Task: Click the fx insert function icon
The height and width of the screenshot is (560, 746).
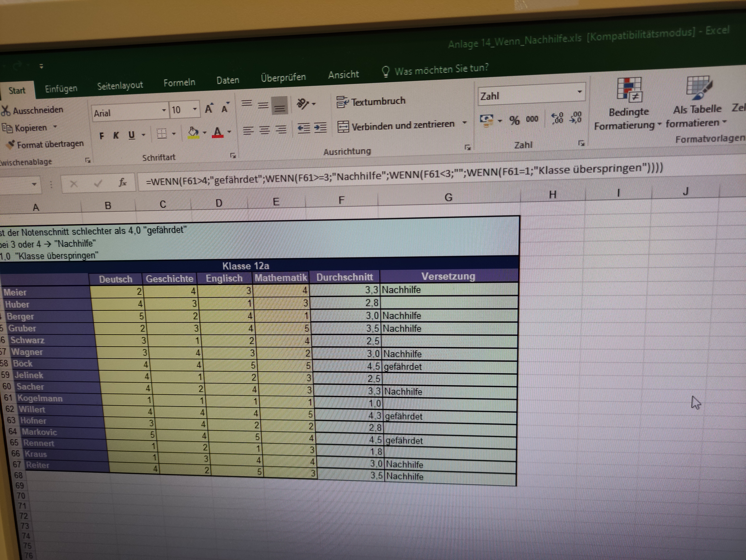Action: pos(122,183)
